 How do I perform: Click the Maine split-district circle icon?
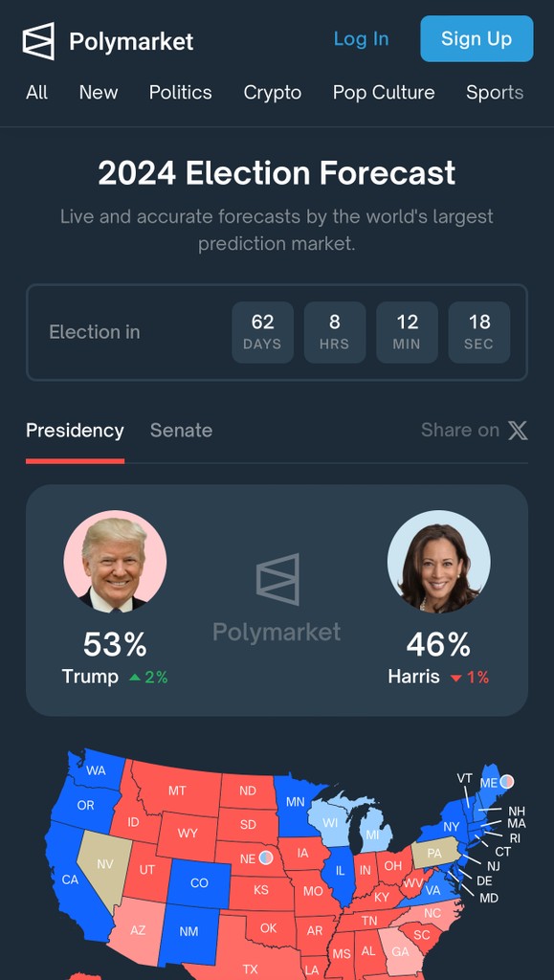[507, 781]
